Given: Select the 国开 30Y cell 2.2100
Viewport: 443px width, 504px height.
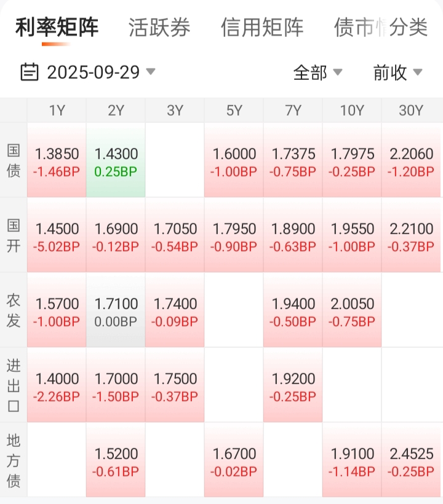Looking at the screenshot, I should coord(411,235).
